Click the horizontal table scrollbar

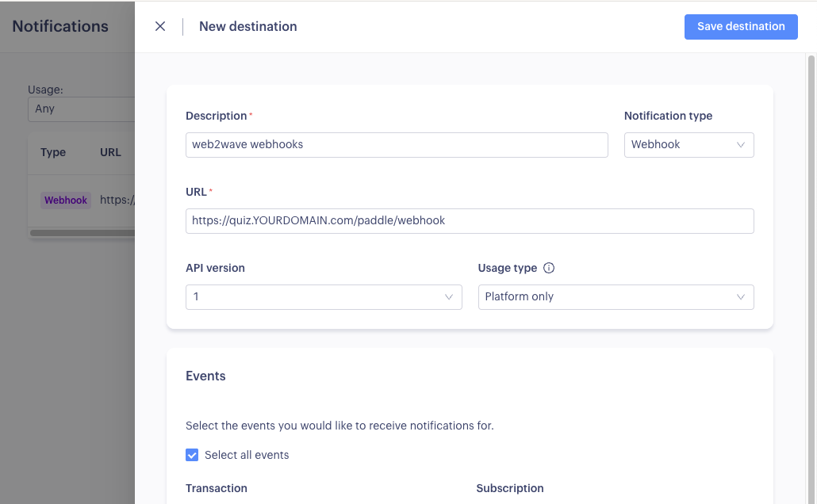pos(82,233)
